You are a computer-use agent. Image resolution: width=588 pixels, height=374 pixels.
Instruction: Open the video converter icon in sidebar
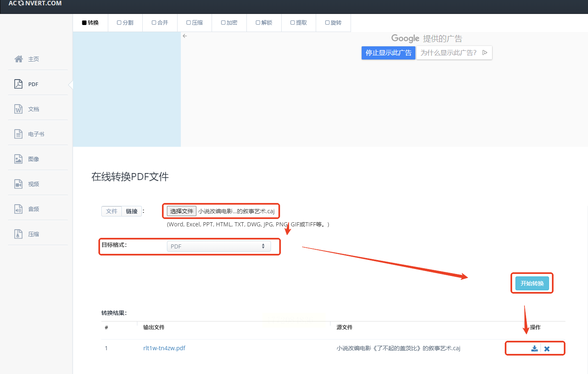[x=18, y=184]
